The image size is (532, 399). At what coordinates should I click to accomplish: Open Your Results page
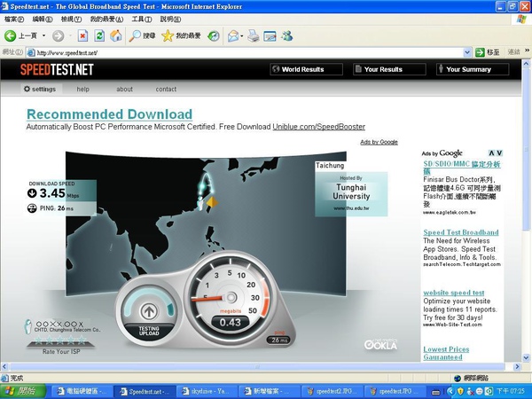[389, 69]
